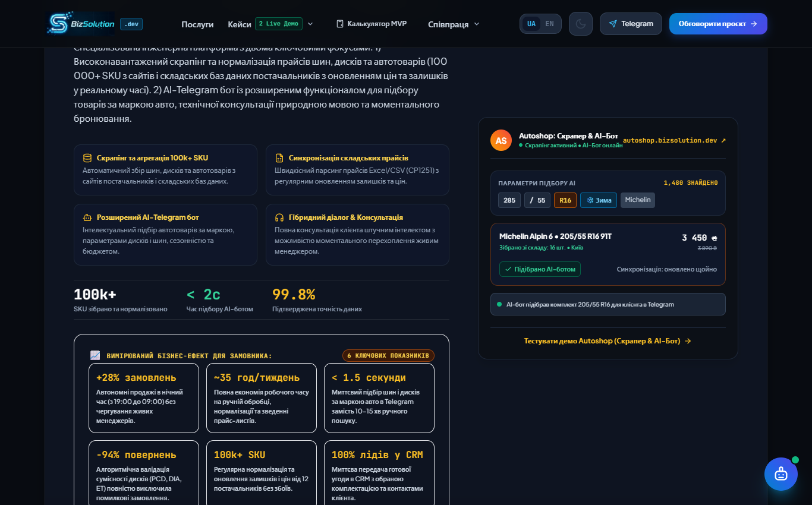
Task: Open the Кейси menu item
Action: click(x=240, y=24)
